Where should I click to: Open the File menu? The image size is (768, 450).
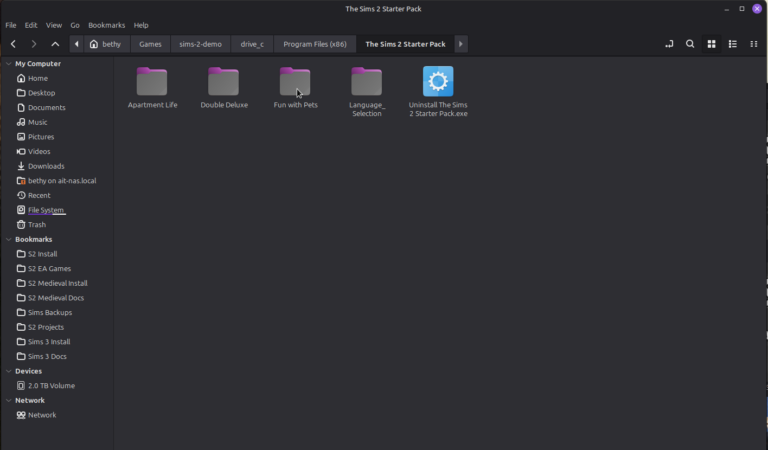(11, 25)
